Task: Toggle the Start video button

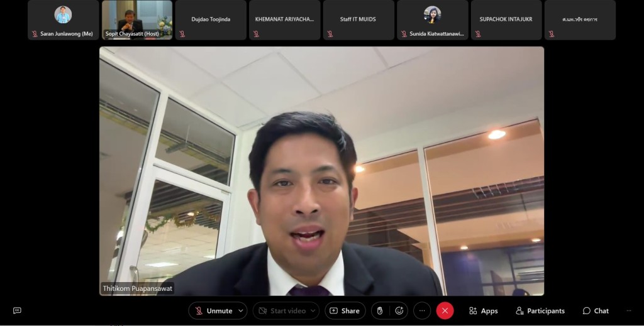Action: 282,311
